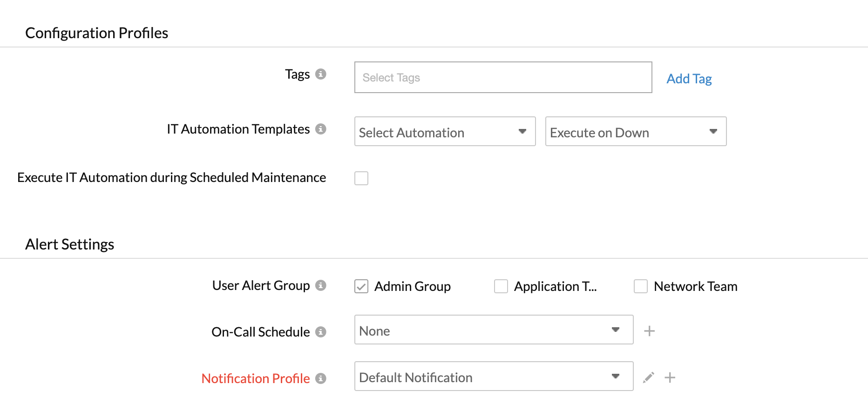Click the info icon beside Tags
868x418 pixels.
(x=320, y=74)
